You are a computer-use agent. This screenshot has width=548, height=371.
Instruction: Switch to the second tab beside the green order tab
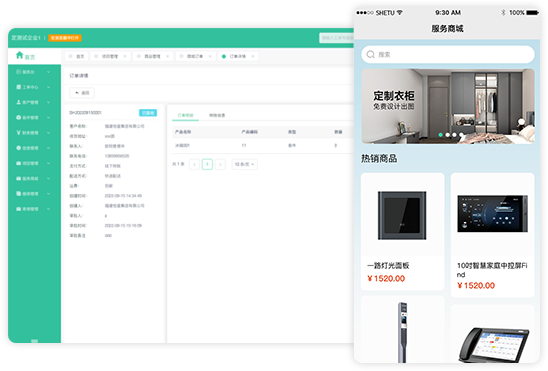(x=217, y=115)
